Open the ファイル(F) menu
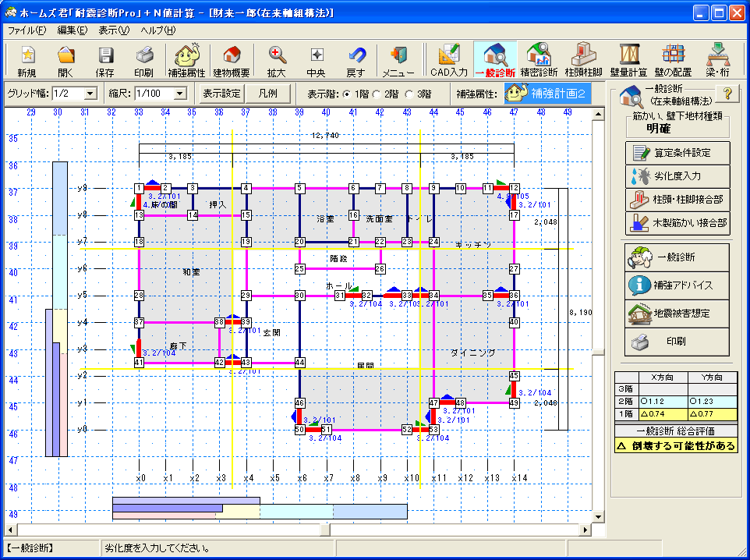 pos(27,30)
